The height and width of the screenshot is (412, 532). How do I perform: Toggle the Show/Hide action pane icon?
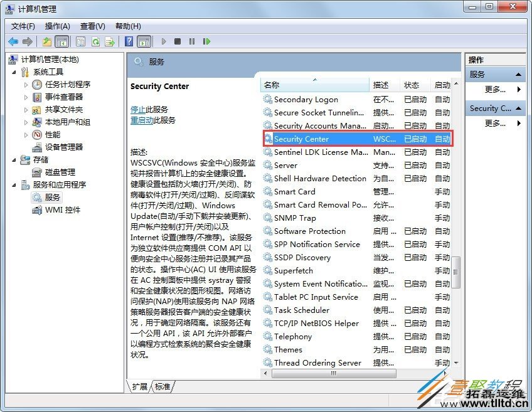point(142,41)
